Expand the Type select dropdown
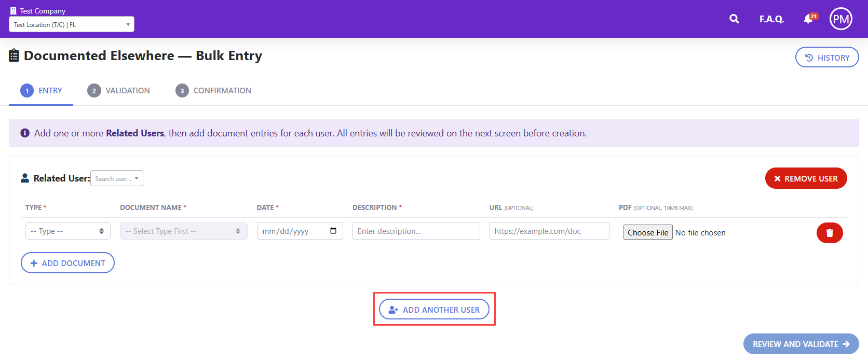The width and height of the screenshot is (868, 363). click(x=68, y=231)
